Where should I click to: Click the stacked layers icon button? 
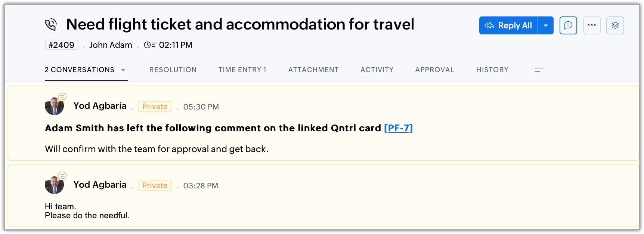(615, 25)
